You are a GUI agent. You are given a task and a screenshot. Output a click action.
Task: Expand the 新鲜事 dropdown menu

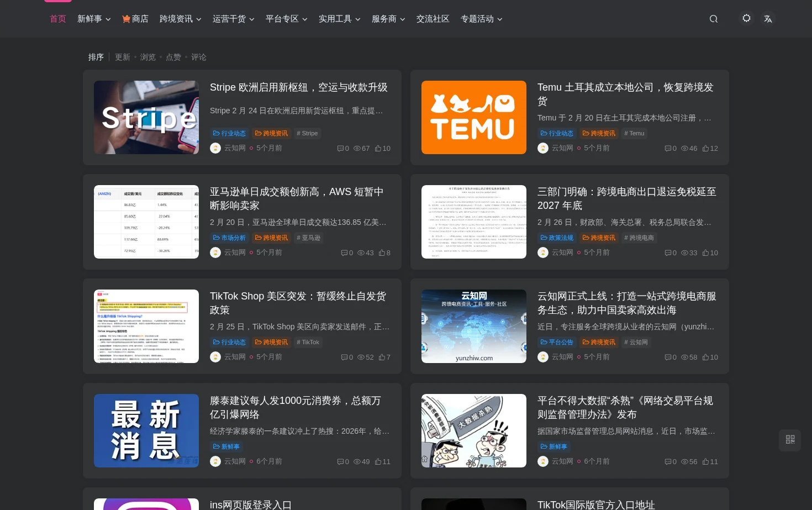[94, 19]
